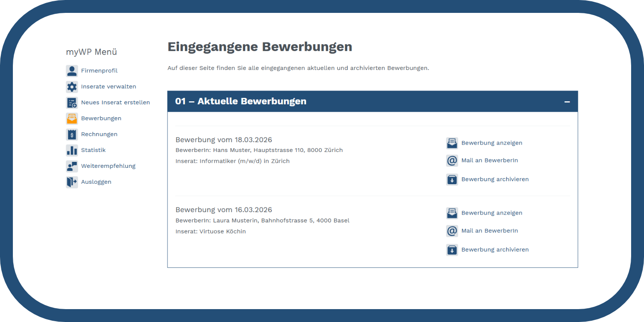Click the Statistik bar chart icon
The width and height of the screenshot is (644, 322).
[72, 150]
